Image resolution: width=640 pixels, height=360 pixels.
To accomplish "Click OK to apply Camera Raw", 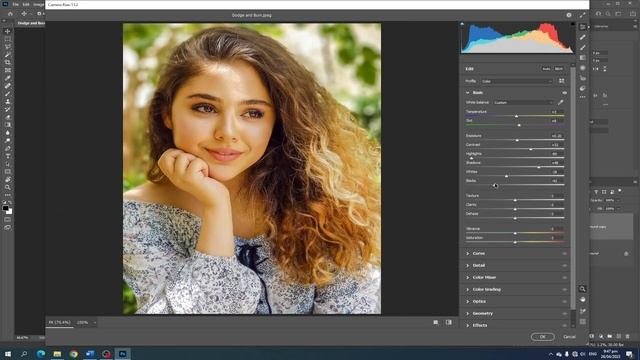I will coord(542,337).
